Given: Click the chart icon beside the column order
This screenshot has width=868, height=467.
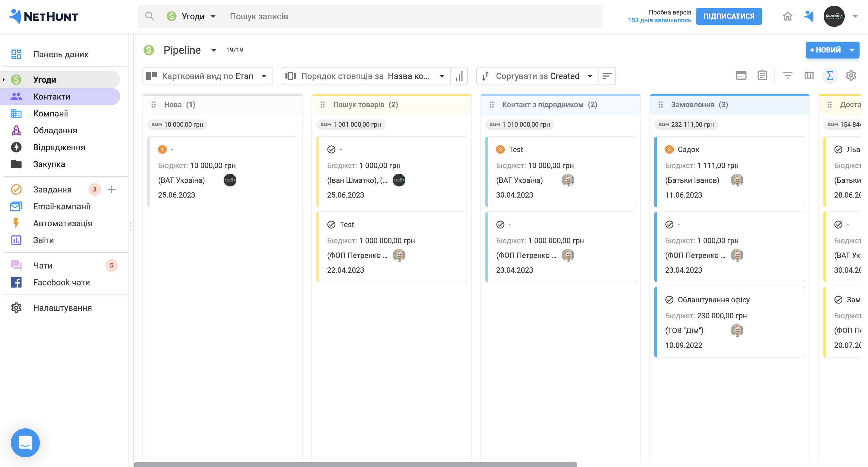Looking at the screenshot, I should (x=459, y=76).
